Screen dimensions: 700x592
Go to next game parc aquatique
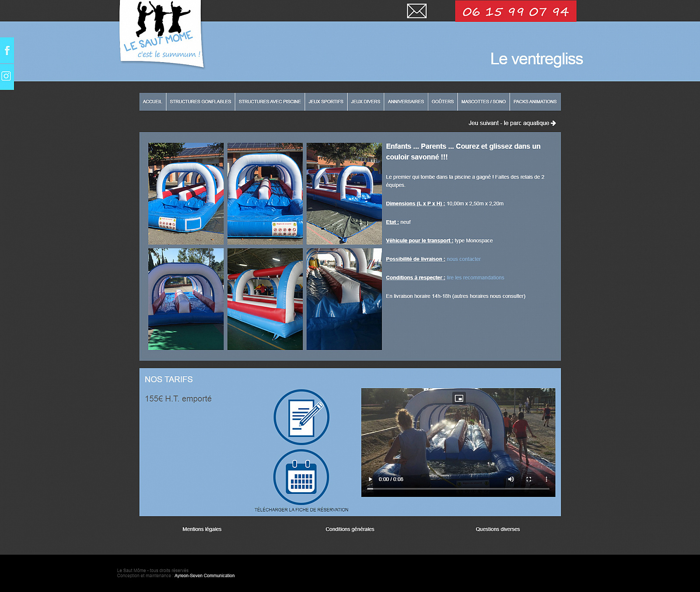pyautogui.click(x=512, y=123)
